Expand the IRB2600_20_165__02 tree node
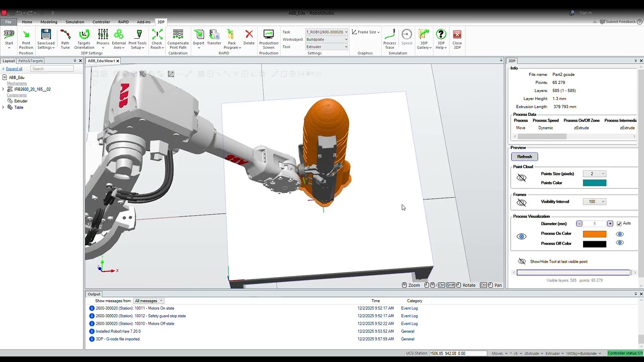644x362 pixels. (3, 89)
